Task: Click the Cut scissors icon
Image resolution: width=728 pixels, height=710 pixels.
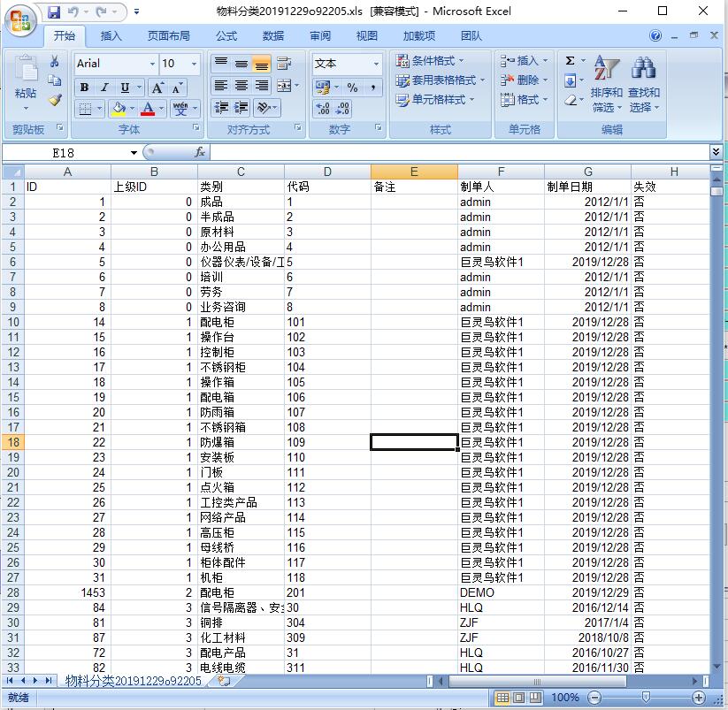Action: pyautogui.click(x=55, y=62)
